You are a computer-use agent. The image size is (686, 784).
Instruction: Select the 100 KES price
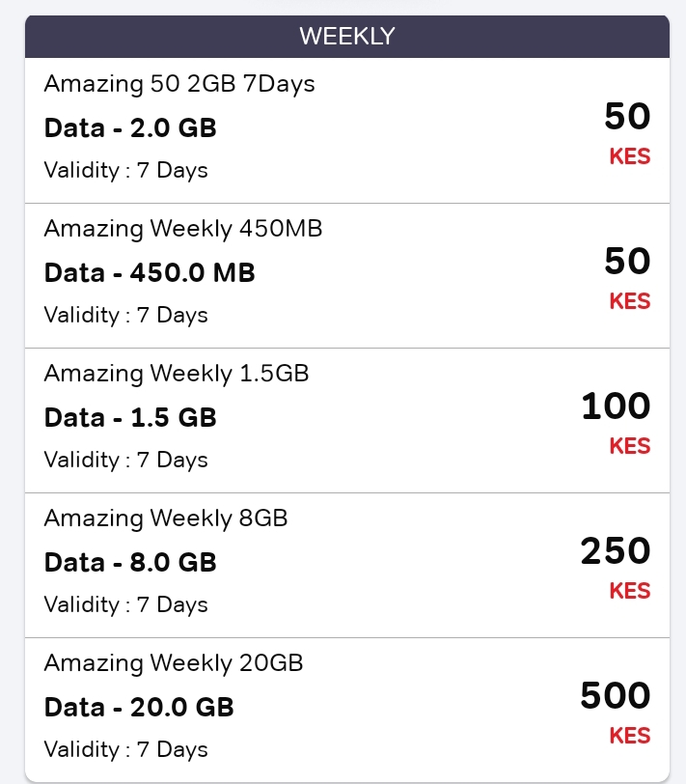[617, 423]
